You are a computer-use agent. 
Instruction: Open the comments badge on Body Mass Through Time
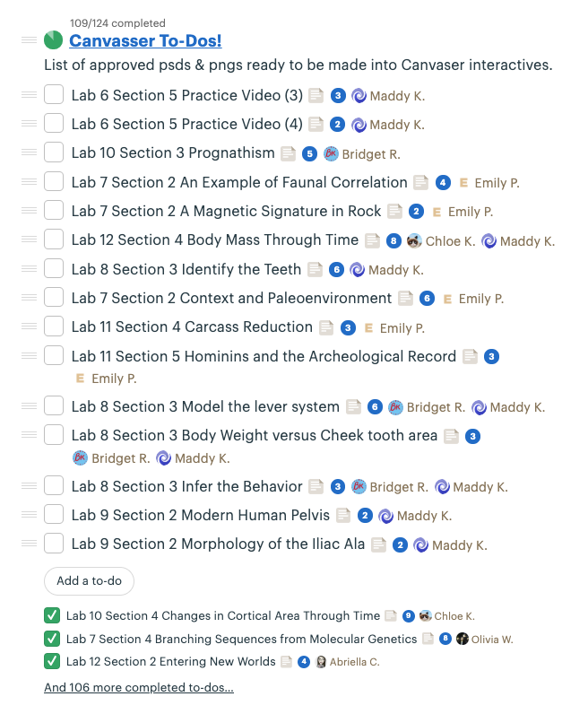(x=393, y=240)
